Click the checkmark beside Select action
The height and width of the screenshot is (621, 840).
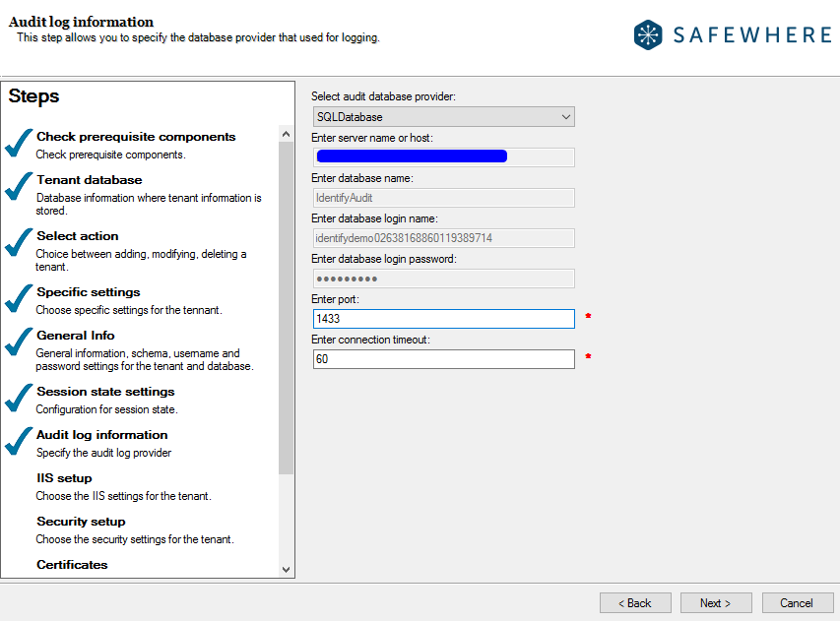[x=20, y=242]
